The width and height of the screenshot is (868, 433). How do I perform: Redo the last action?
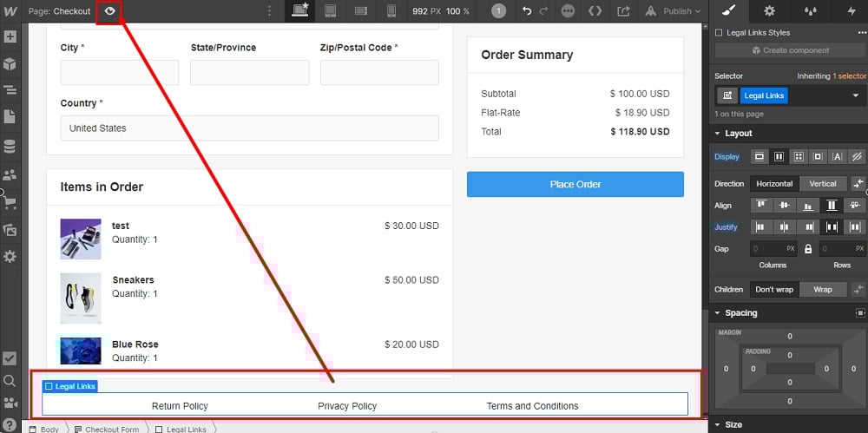543,11
